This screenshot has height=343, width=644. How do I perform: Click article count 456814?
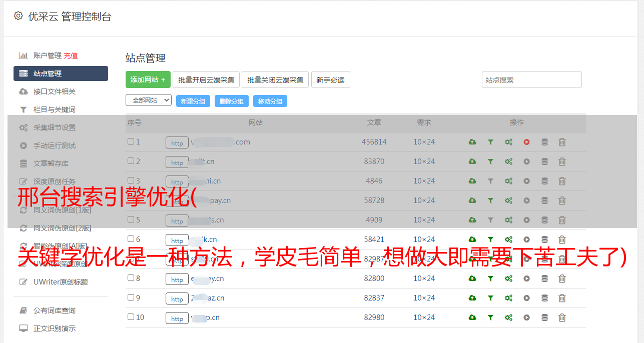pos(374,142)
